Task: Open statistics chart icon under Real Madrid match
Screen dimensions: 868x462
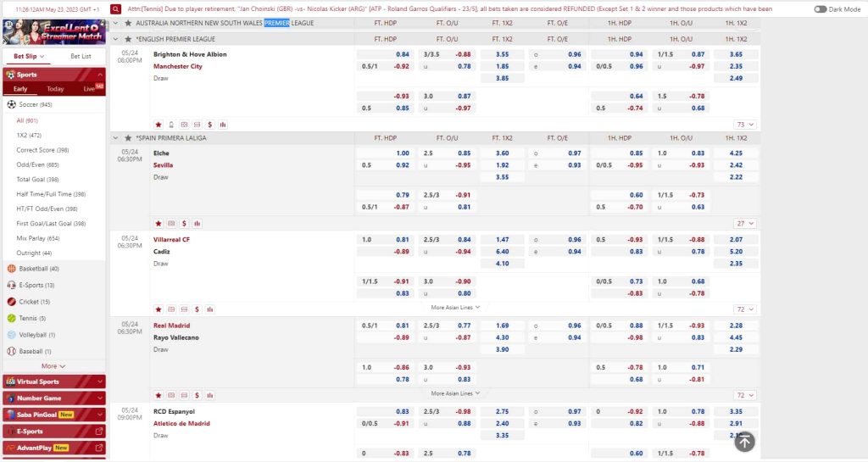Action: [210, 395]
